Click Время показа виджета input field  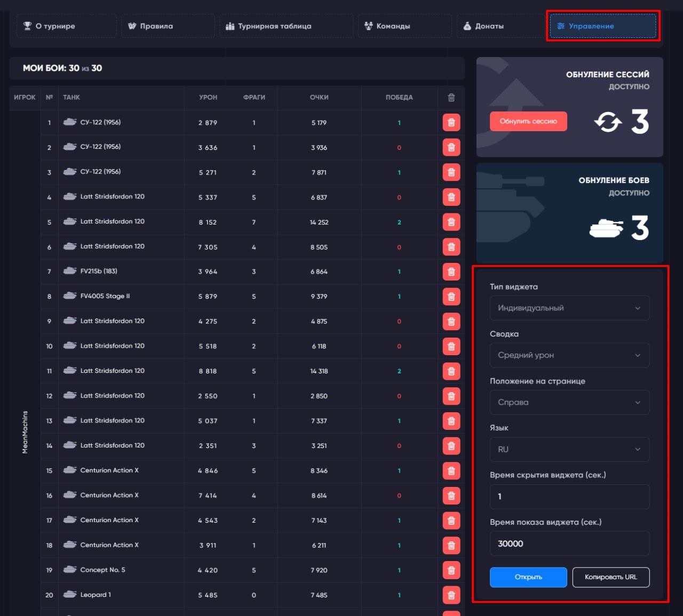pyautogui.click(x=569, y=543)
